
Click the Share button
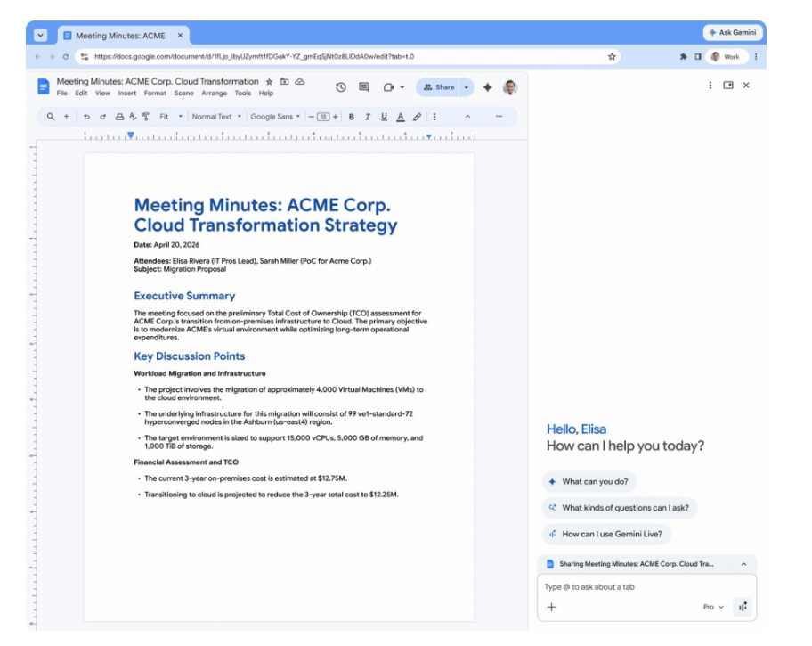[439, 87]
